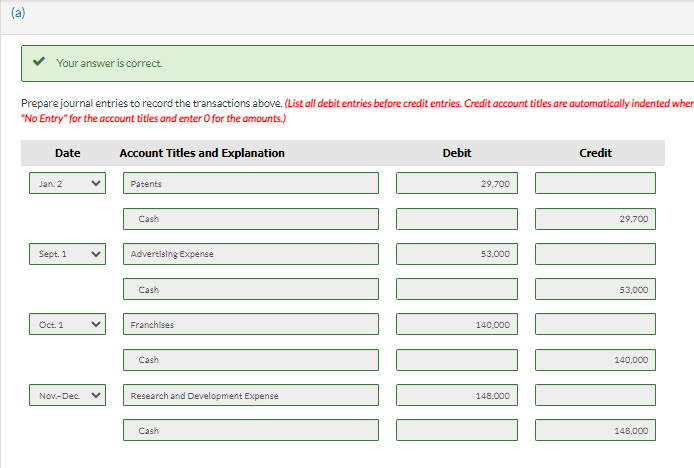Click the Debit column header
This screenshot has width=694, height=468.
457,153
